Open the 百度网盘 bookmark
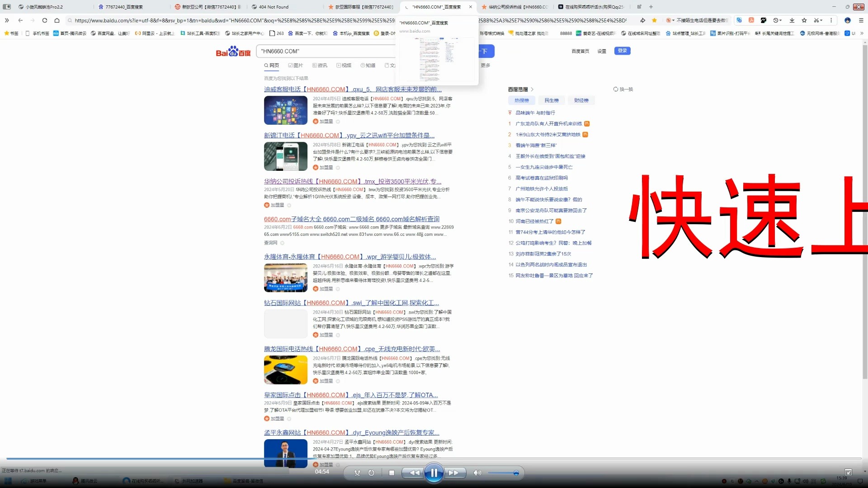868x488 pixels. click(110, 33)
